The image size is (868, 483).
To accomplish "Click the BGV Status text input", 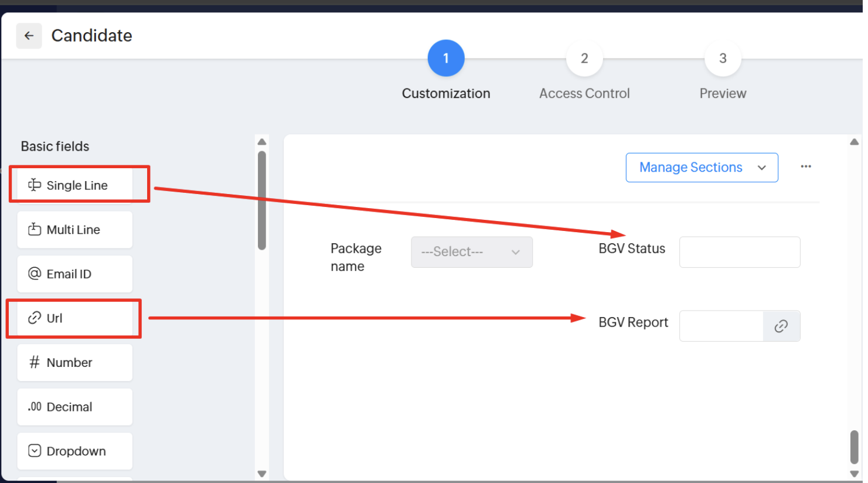I will coord(739,252).
